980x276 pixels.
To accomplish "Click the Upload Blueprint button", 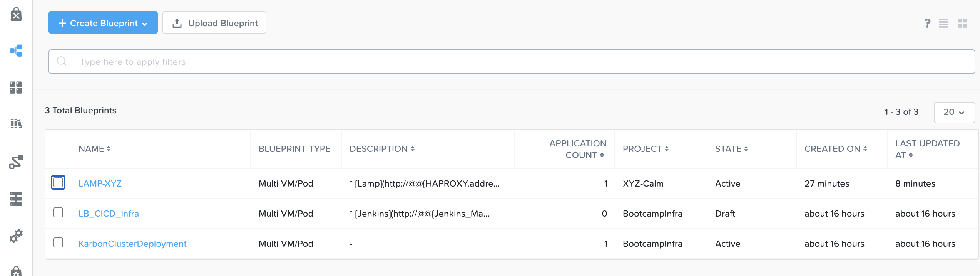I will pyautogui.click(x=214, y=22).
